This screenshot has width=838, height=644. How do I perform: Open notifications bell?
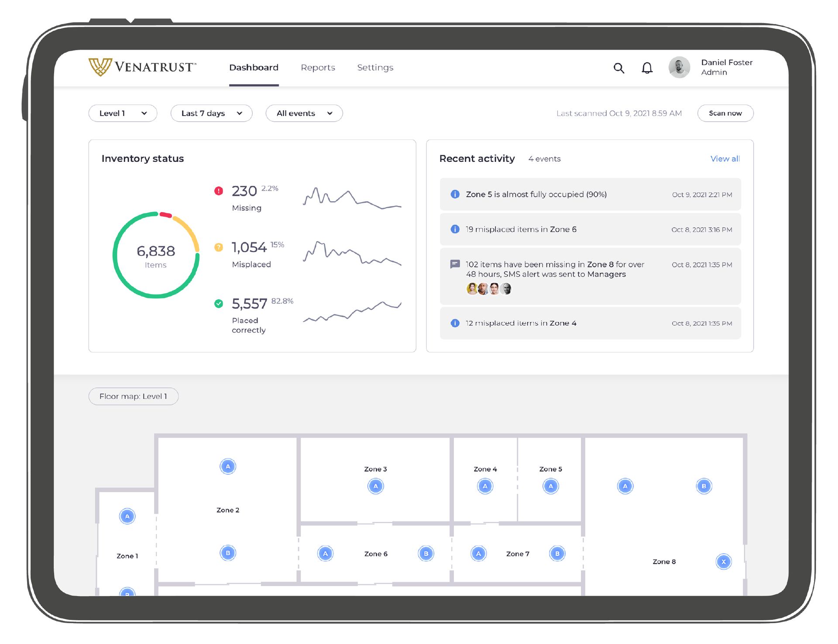647,68
